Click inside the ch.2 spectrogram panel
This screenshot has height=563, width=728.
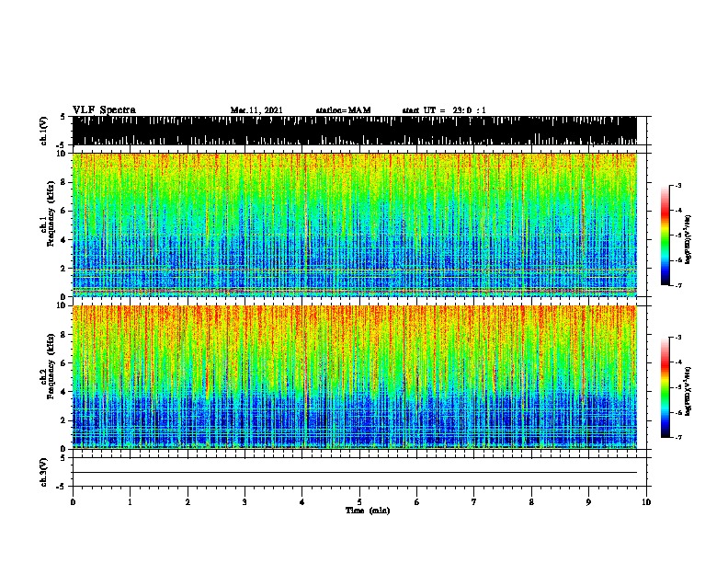355,377
